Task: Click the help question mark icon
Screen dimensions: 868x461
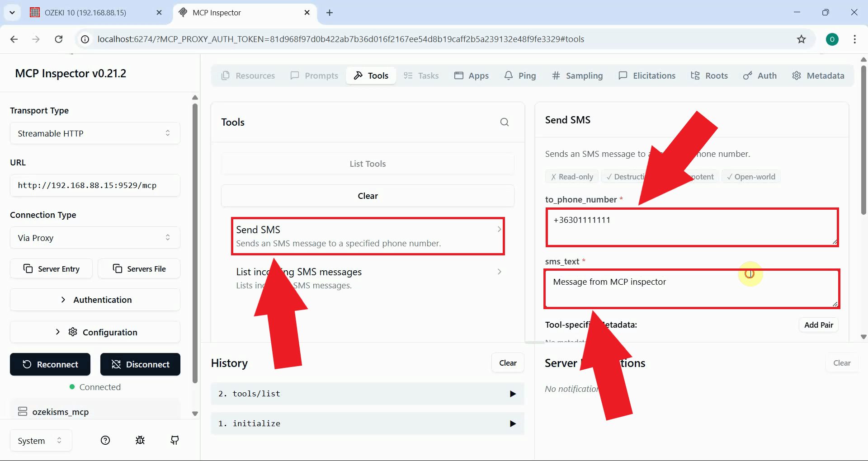Action: (x=105, y=440)
